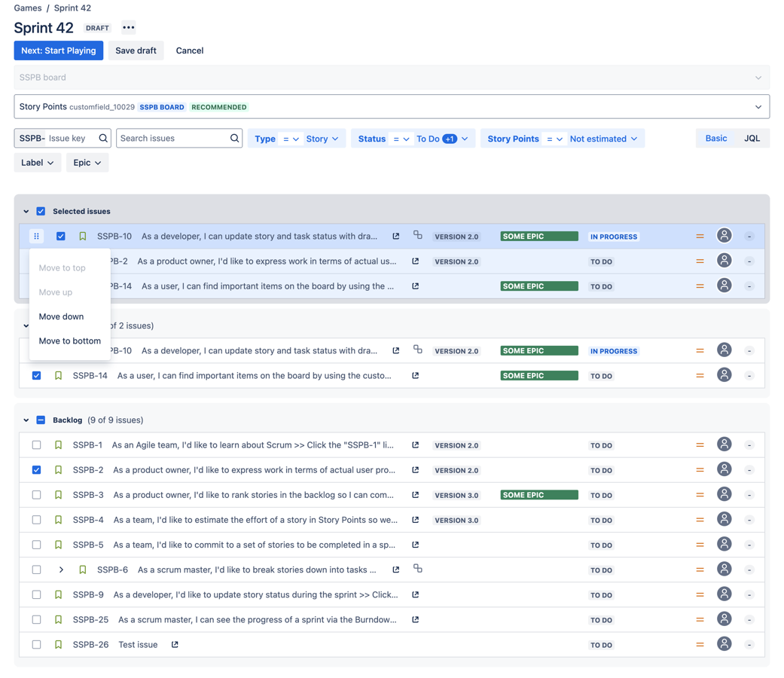Check the SSPB-1 checkbox in Backlog
Image resolution: width=784 pixels, height=678 pixels.
pyautogui.click(x=36, y=445)
